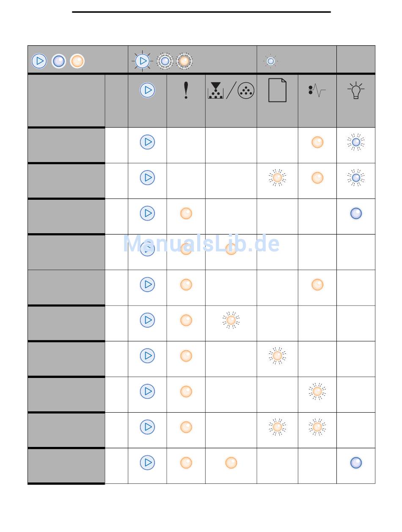Click the circle with five dots icon
Viewport: 402px width, 532px height.
(x=246, y=91)
